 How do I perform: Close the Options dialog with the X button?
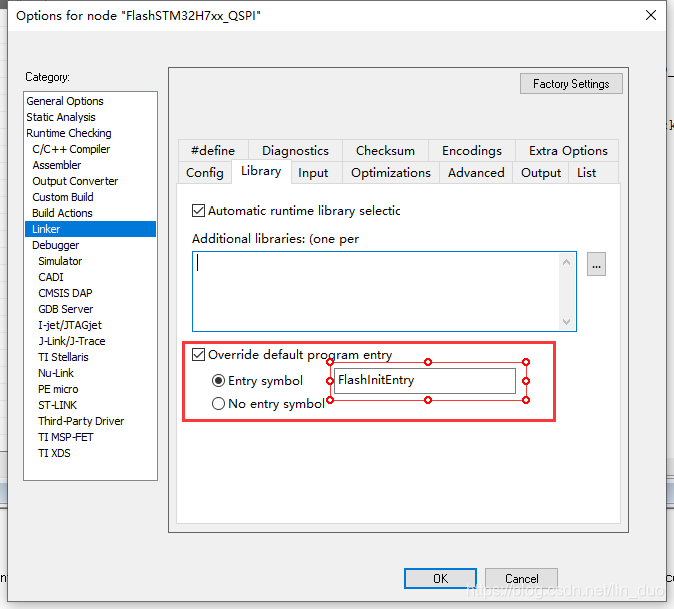tap(651, 15)
